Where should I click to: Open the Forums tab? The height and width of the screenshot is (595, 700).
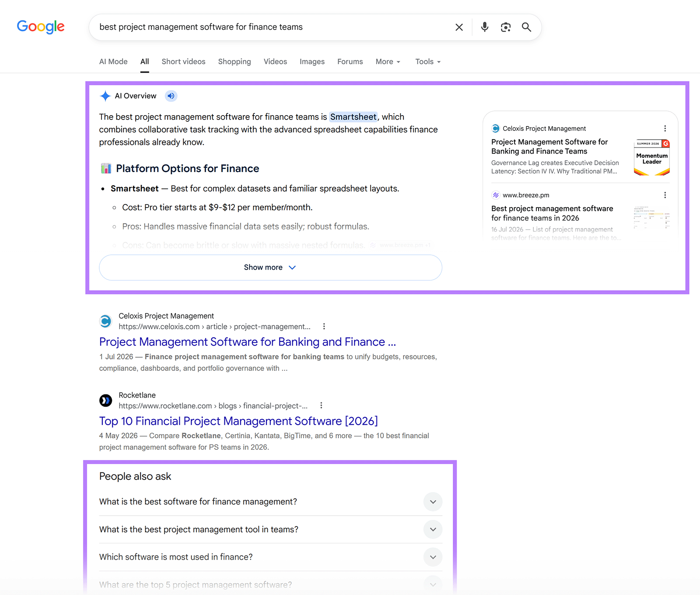(350, 62)
